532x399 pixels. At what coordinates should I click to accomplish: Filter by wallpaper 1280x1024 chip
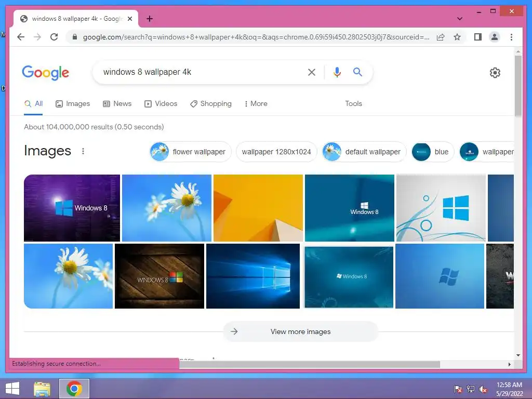(276, 152)
